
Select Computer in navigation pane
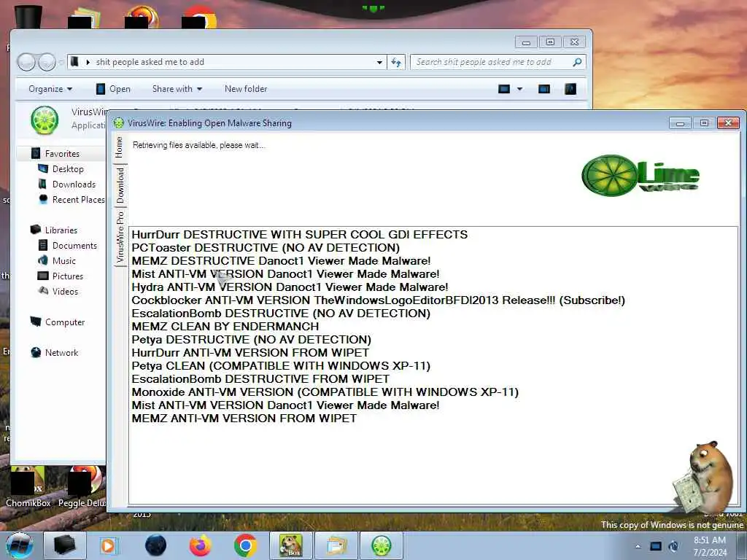tap(58, 322)
